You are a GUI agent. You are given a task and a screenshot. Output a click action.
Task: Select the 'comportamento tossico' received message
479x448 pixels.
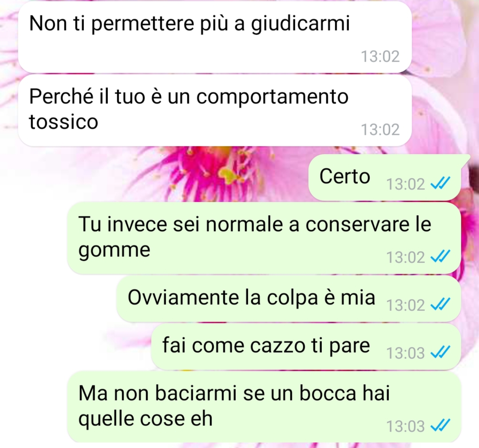click(x=215, y=110)
